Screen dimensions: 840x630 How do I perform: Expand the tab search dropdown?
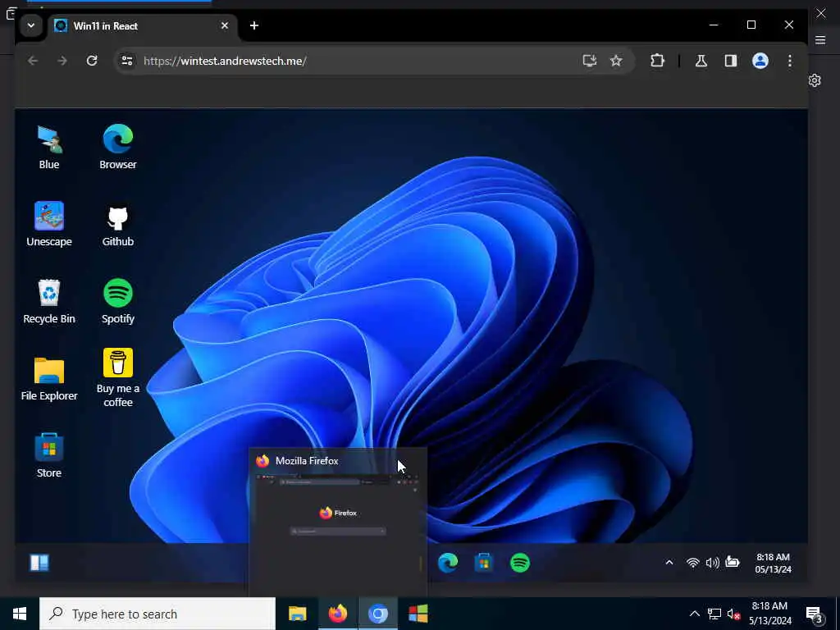click(x=31, y=25)
